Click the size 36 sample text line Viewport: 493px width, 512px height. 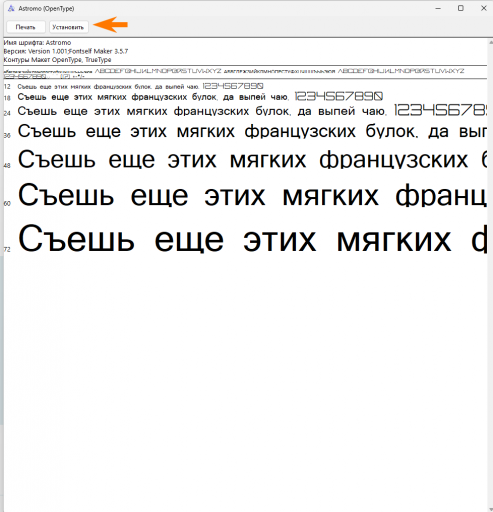point(252,131)
